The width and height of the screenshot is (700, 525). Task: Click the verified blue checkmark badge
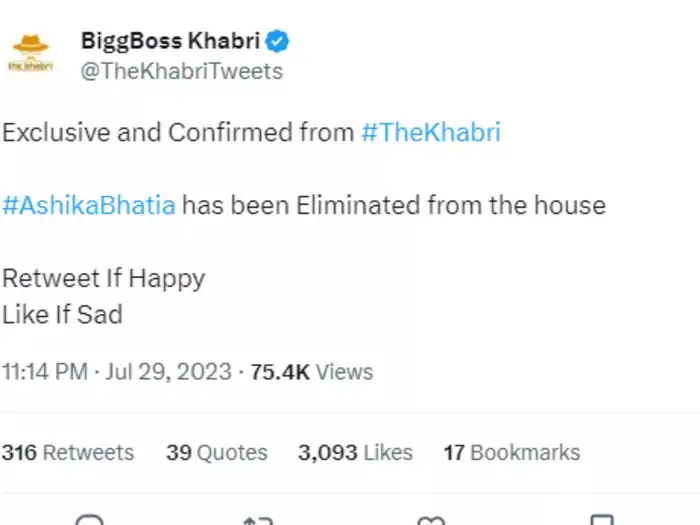281,41
